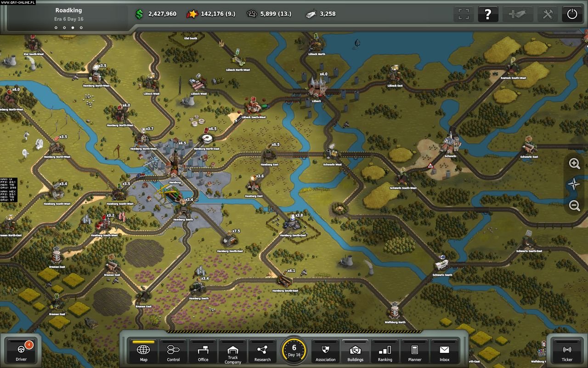Screen dimensions: 588x368
Task: Select the fourth page dot under Roadking
Action: (x=81, y=28)
